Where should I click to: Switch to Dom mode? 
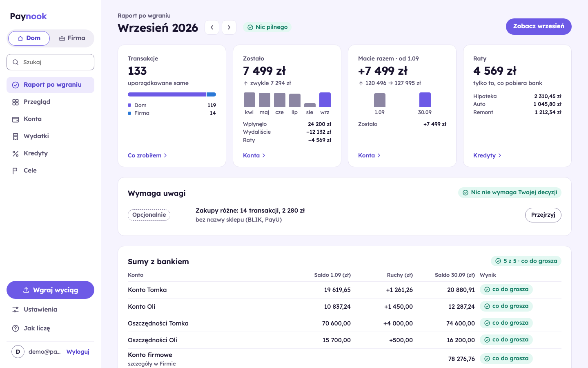29,38
